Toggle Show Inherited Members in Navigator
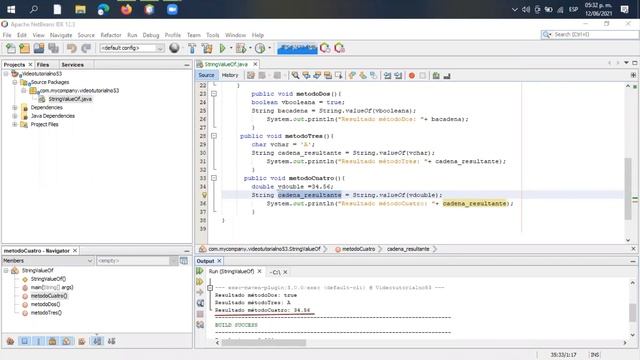 (x=11, y=341)
